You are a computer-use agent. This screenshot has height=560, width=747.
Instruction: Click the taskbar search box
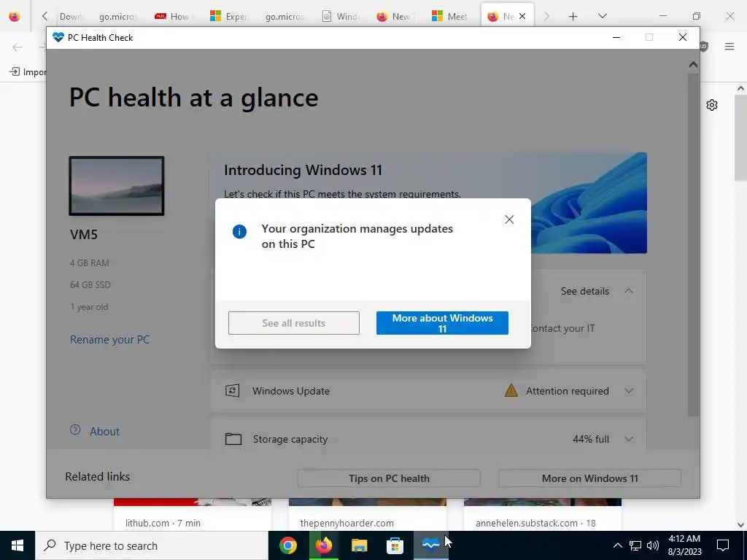click(152, 545)
